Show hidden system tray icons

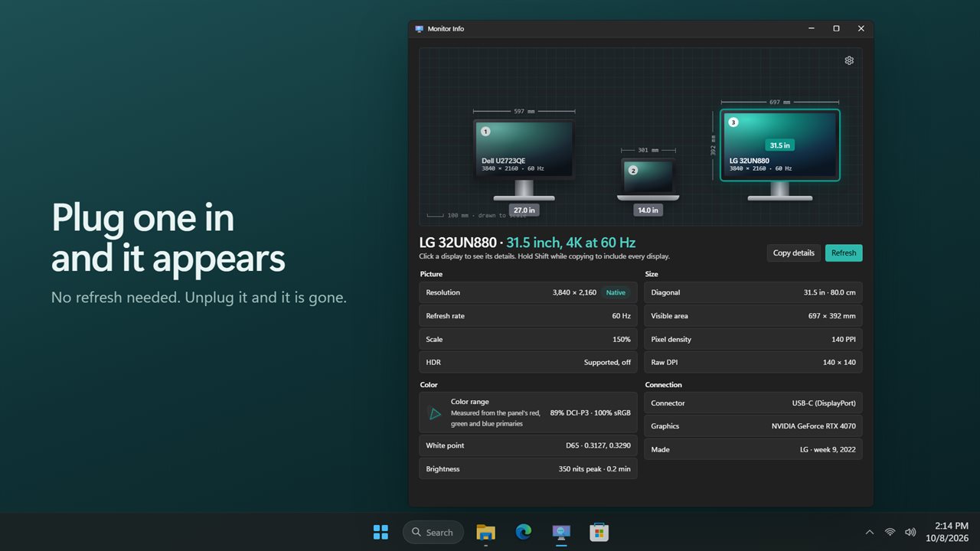click(869, 532)
